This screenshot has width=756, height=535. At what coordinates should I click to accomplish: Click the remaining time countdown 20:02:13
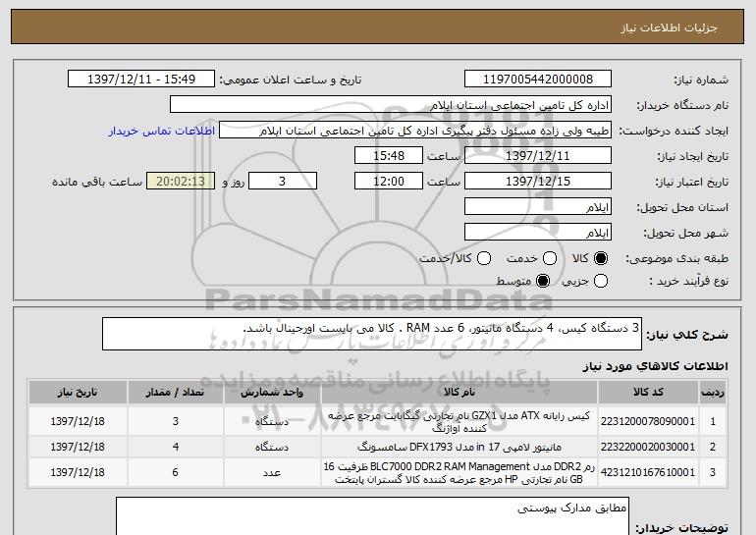pyautogui.click(x=181, y=182)
